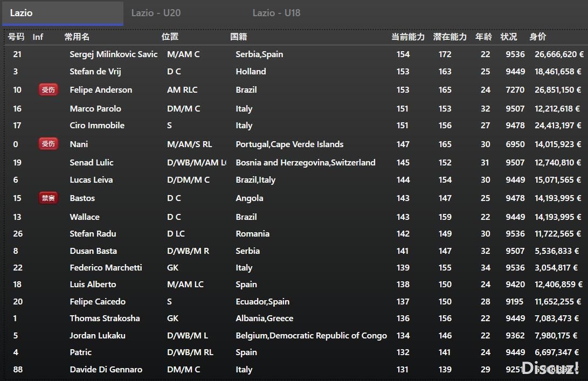Switch to the Lazio - U20 tab

[156, 13]
